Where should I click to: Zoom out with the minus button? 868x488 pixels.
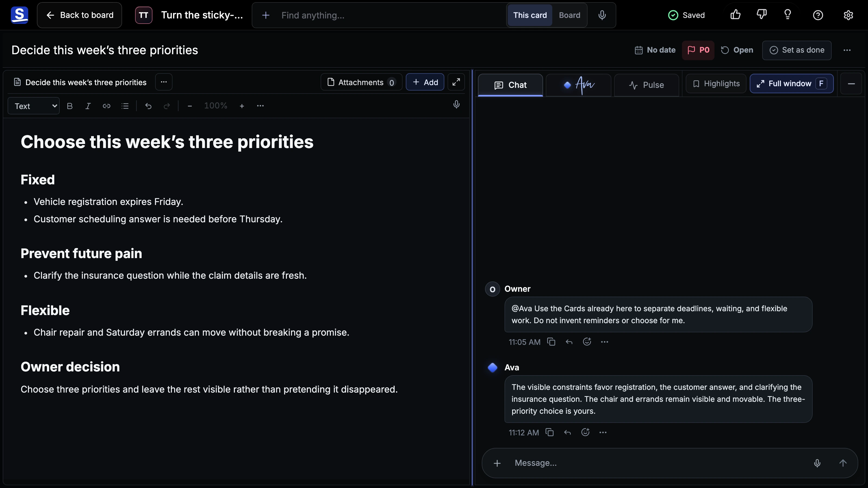pos(190,106)
